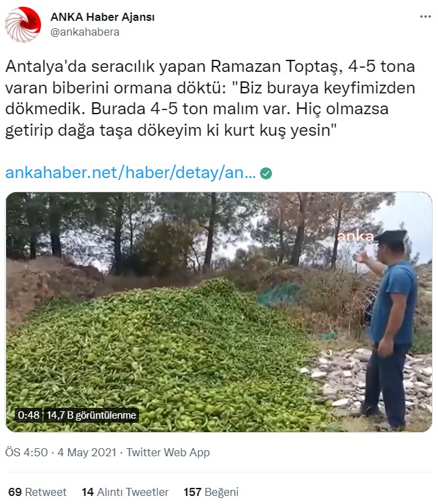The image size is (438, 504).
Task: Select the Ramazan Toptaş tweet text
Action: (210, 98)
